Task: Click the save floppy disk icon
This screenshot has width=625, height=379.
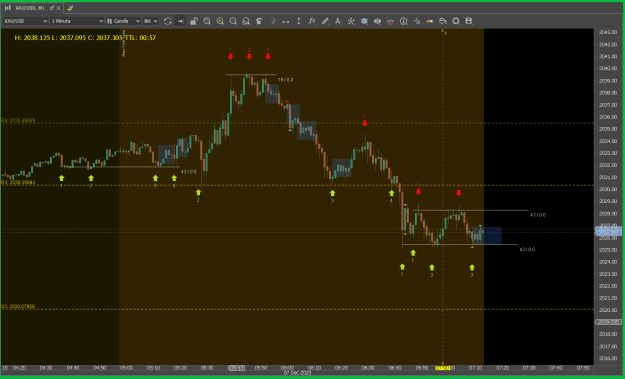Action: [x=469, y=21]
